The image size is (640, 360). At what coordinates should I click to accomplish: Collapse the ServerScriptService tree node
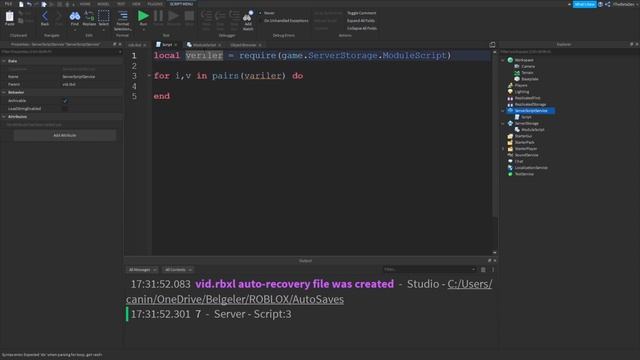pos(503,111)
